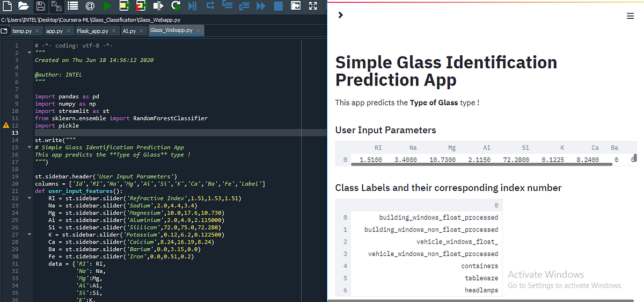This screenshot has width=644, height=302.
Task: Run the current cell
Action: (124, 6)
